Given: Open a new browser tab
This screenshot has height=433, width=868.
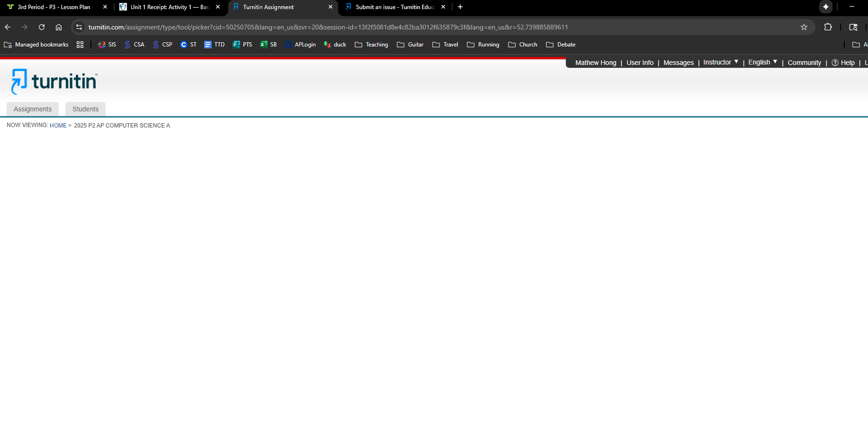Looking at the screenshot, I should point(460,7).
